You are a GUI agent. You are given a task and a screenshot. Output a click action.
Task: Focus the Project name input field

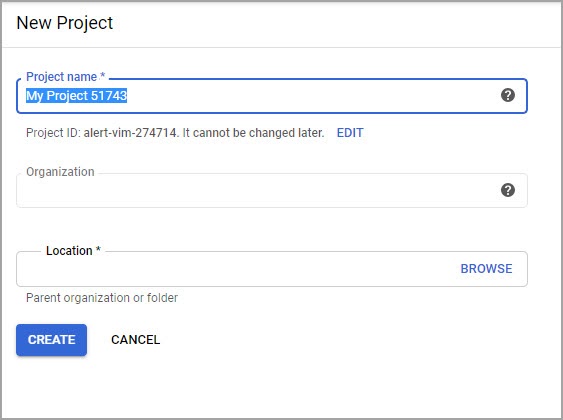click(x=272, y=96)
